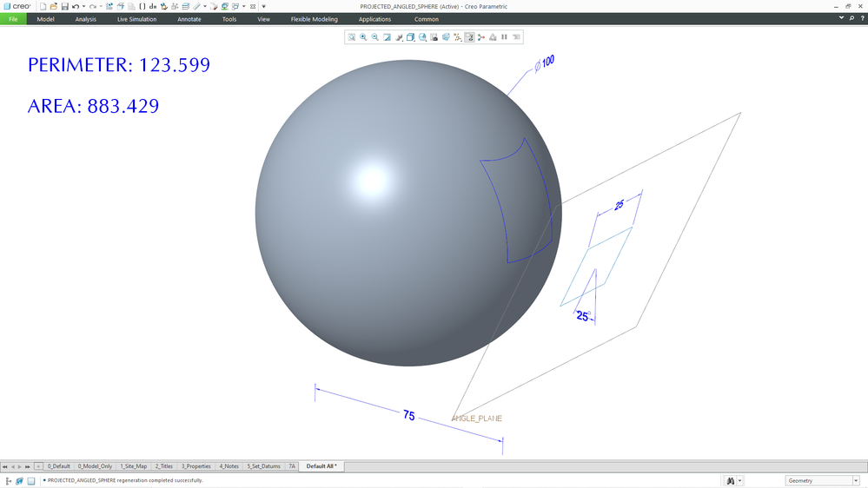Jump to first state tab arrow
Screen dimensions: 868x488
(x=5, y=467)
